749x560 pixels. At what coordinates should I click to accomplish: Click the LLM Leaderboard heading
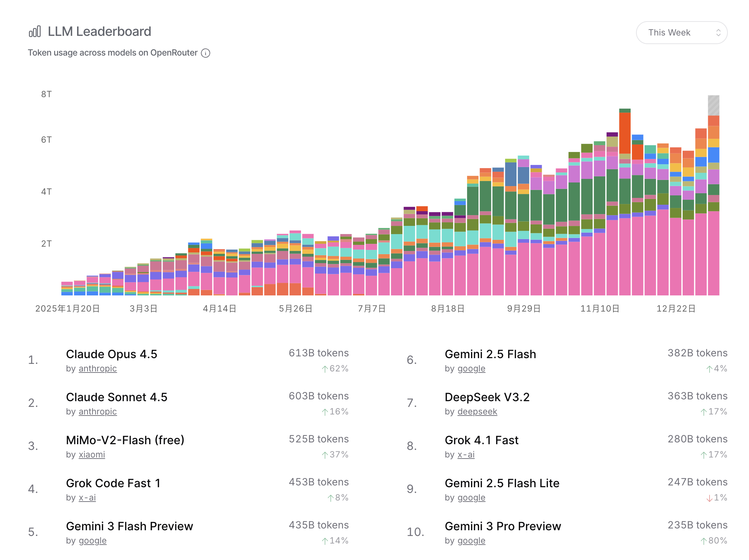point(99,32)
